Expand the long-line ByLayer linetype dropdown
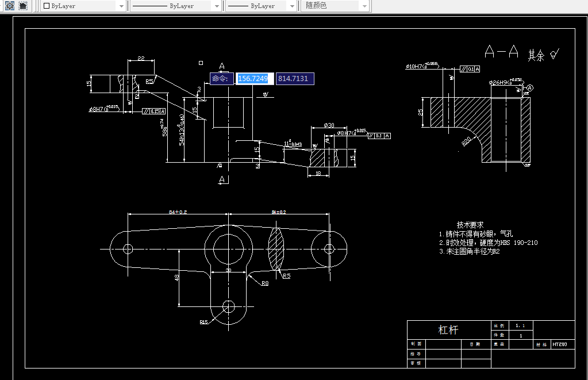Screen dimensions: 588x380 [175, 6]
